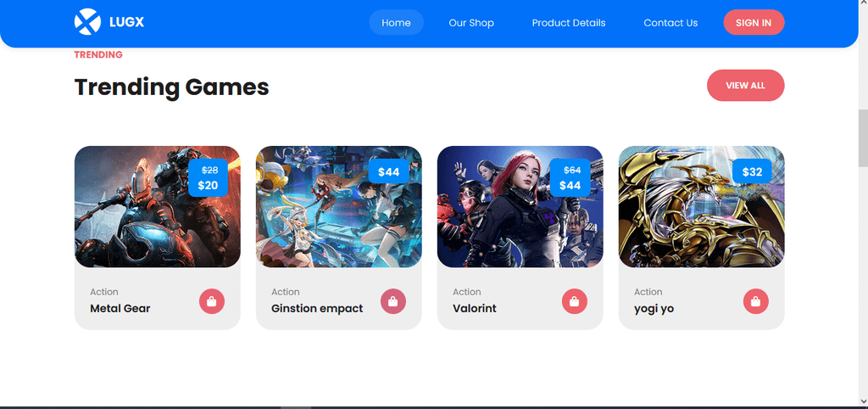
Task: Go to Our Shop page
Action: (471, 23)
